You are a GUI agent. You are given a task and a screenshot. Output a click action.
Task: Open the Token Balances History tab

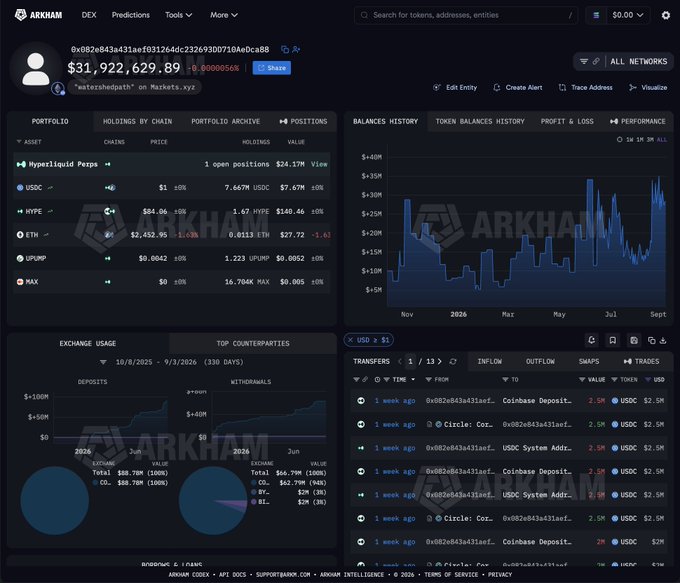tap(480, 121)
